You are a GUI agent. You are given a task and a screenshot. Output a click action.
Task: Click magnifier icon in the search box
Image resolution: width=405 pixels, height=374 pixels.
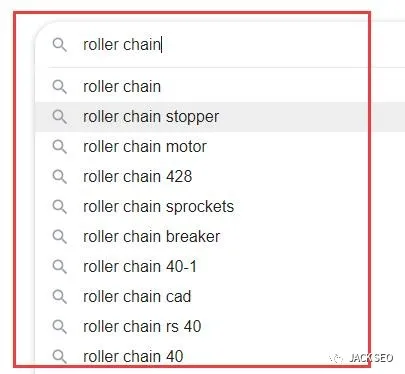tap(60, 45)
